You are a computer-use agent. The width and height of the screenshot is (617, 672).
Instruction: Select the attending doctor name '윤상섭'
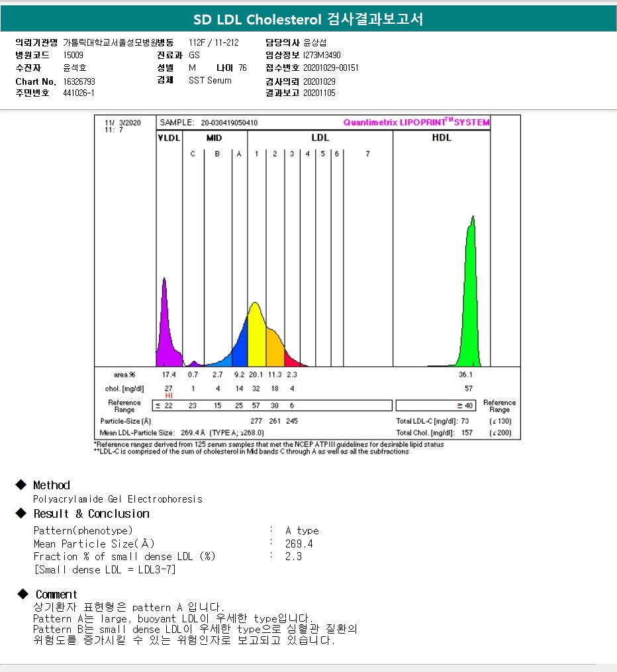315,42
